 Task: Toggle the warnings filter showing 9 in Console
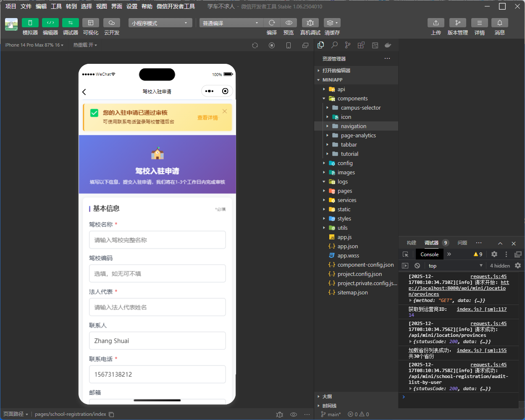(477, 254)
